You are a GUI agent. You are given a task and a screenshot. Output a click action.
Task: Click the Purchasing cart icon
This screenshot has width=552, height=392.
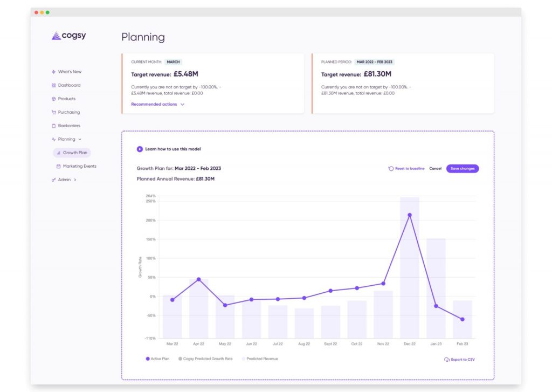(53, 112)
